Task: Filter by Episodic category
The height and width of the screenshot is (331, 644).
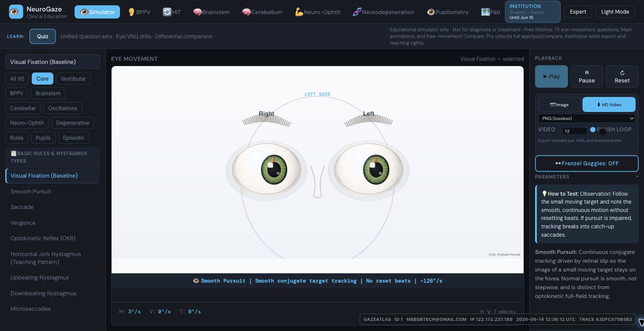Action: tap(74, 138)
